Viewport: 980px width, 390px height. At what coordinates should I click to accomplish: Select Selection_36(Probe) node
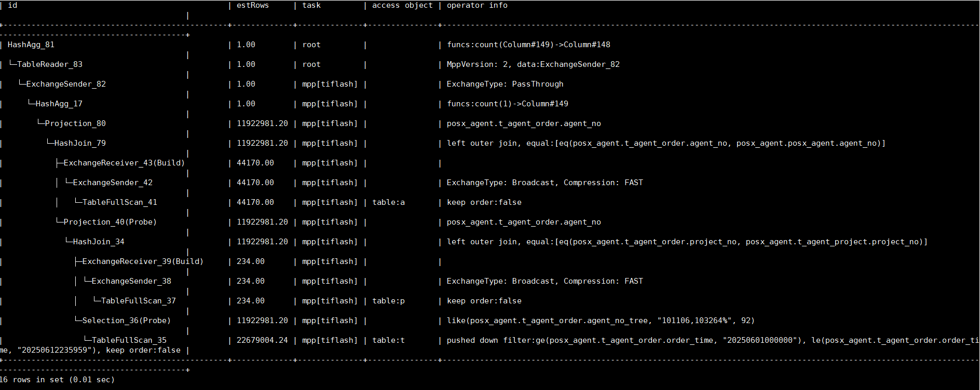coord(126,321)
